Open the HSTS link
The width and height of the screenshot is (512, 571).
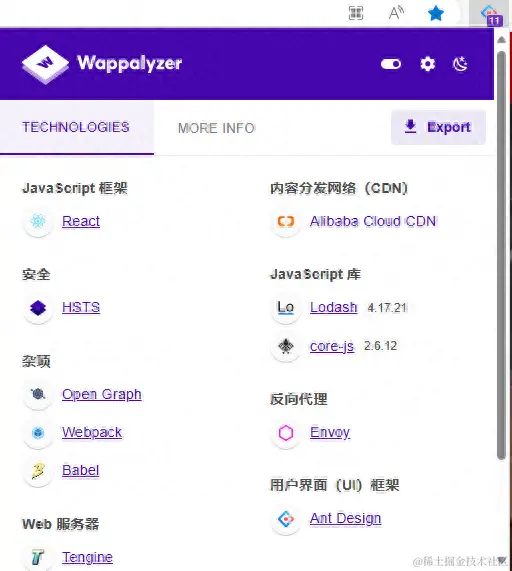click(81, 307)
